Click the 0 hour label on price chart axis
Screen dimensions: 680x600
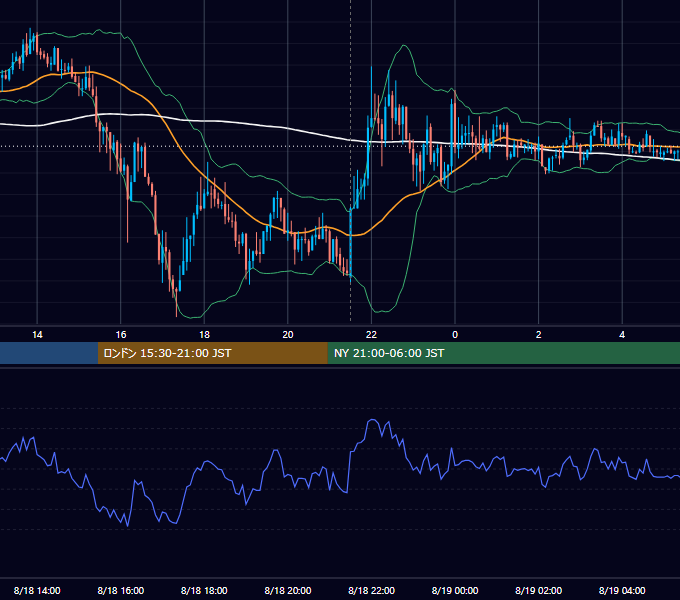pos(455,335)
